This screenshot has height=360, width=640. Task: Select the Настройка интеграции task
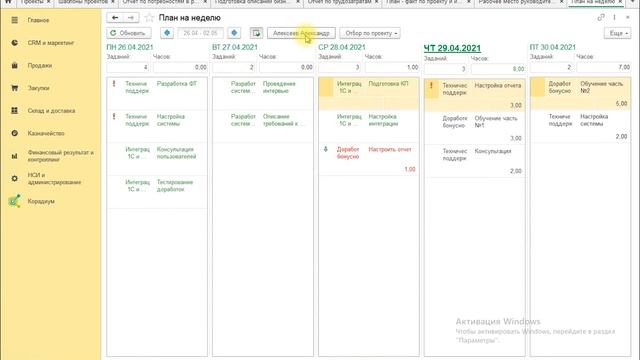pos(369,127)
